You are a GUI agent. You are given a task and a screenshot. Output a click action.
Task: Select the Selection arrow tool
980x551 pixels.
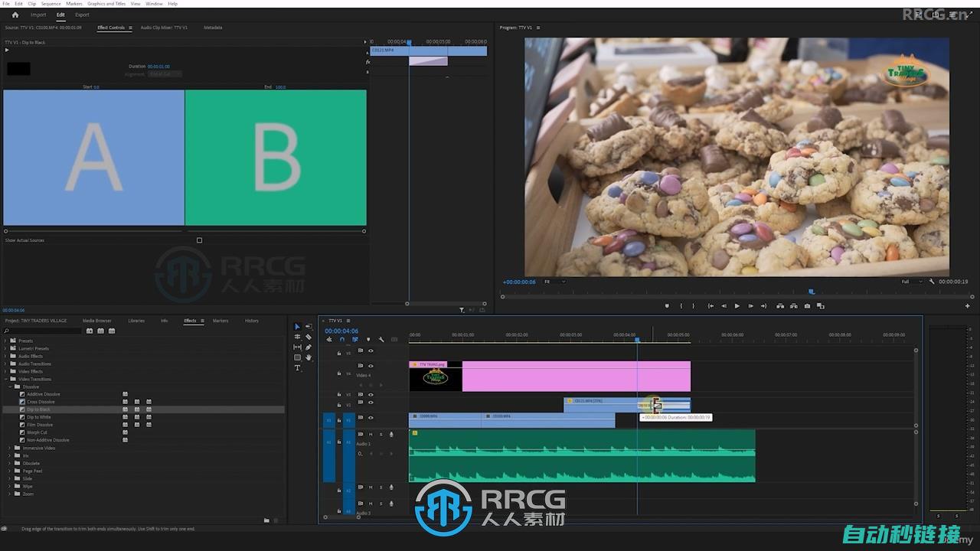298,327
